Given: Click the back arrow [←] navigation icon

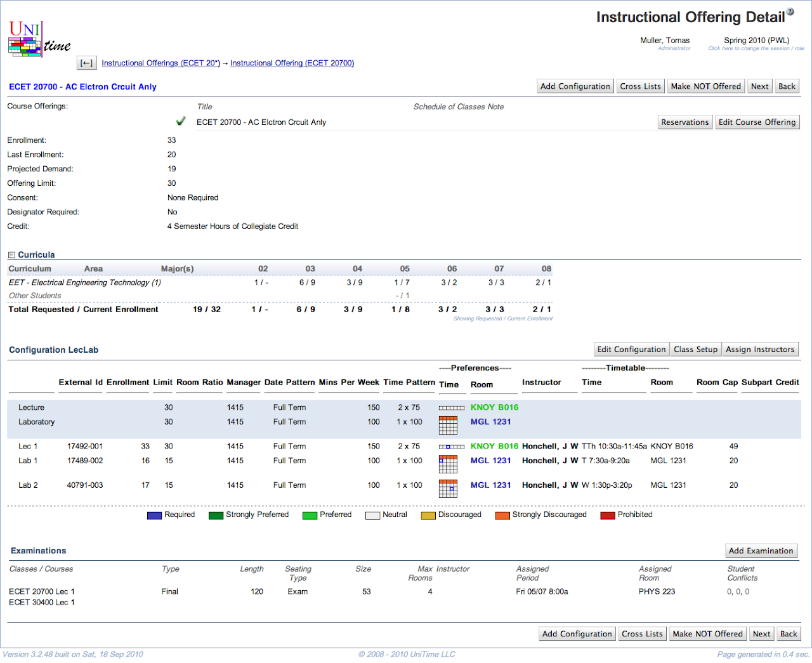Looking at the screenshot, I should tap(87, 63).
